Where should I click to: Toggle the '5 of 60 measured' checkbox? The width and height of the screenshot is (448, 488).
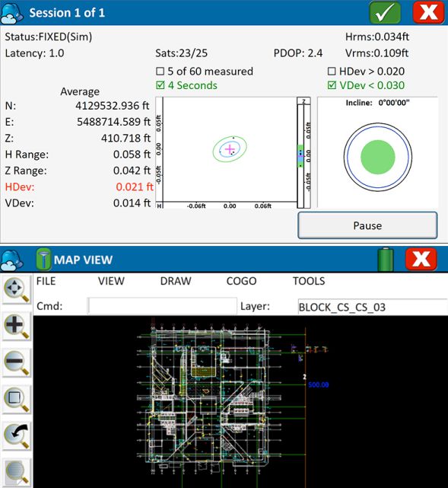tap(160, 72)
